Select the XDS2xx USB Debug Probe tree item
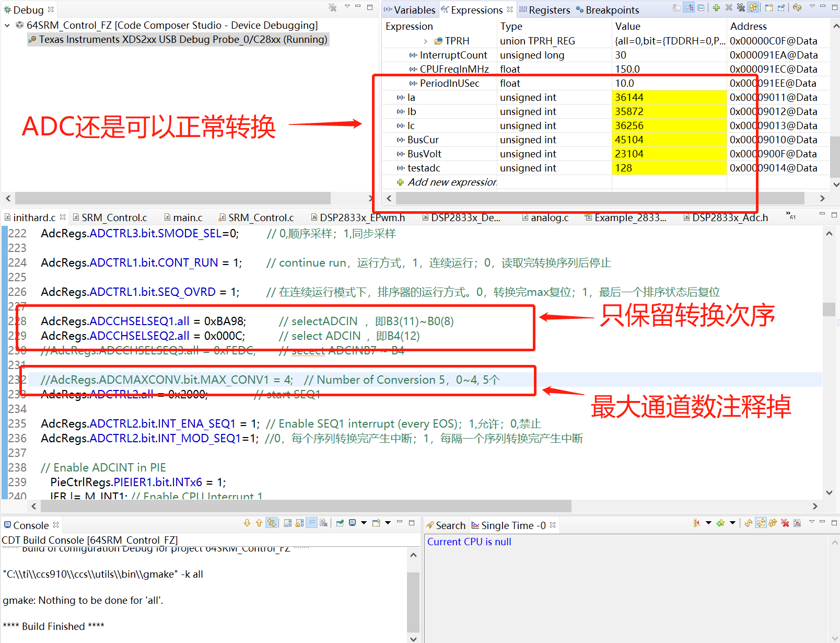This screenshot has height=643, width=840. [178, 39]
